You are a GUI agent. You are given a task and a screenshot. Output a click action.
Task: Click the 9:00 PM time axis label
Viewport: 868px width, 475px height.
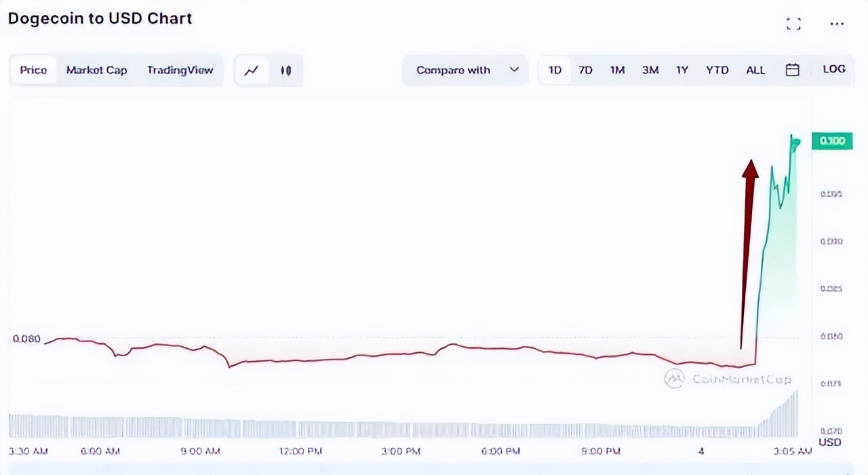(600, 451)
